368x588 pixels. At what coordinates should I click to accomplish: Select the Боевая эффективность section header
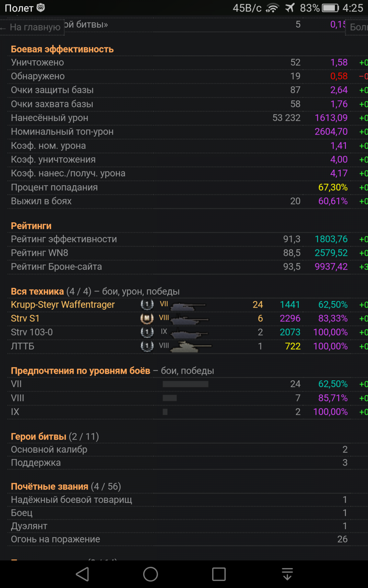[62, 49]
